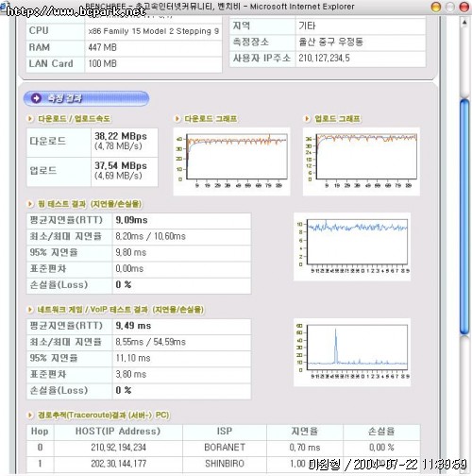Click the ISP column header
This screenshot has width=472, height=476.
(x=225, y=432)
